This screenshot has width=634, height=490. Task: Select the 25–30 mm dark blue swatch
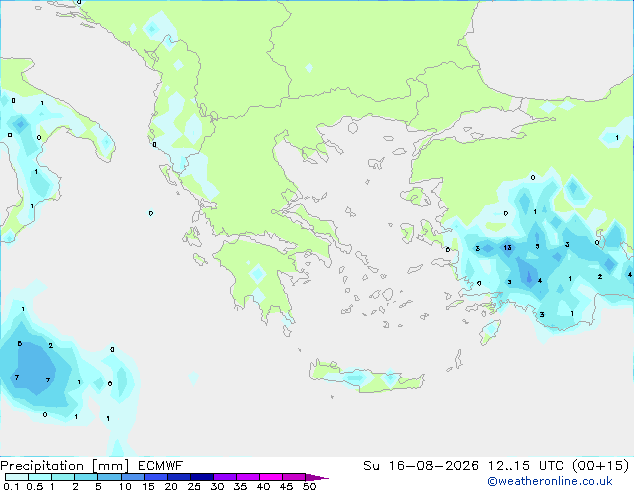click(x=202, y=477)
